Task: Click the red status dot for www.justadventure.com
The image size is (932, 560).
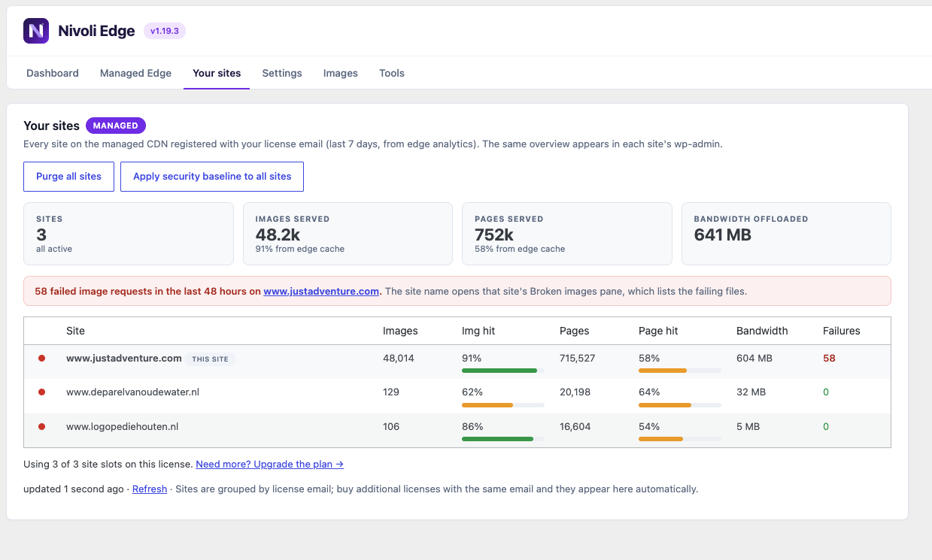Action: tap(41, 359)
